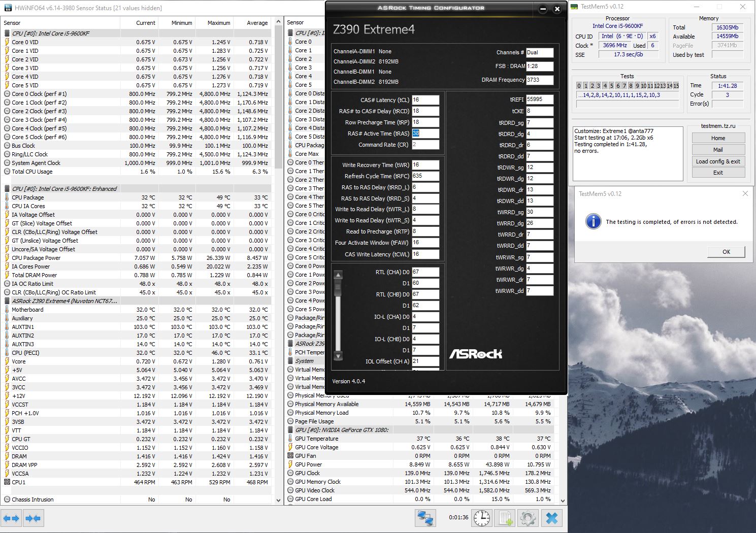Open sensor settings with the gear icon
The image size is (756, 533).
[528, 518]
